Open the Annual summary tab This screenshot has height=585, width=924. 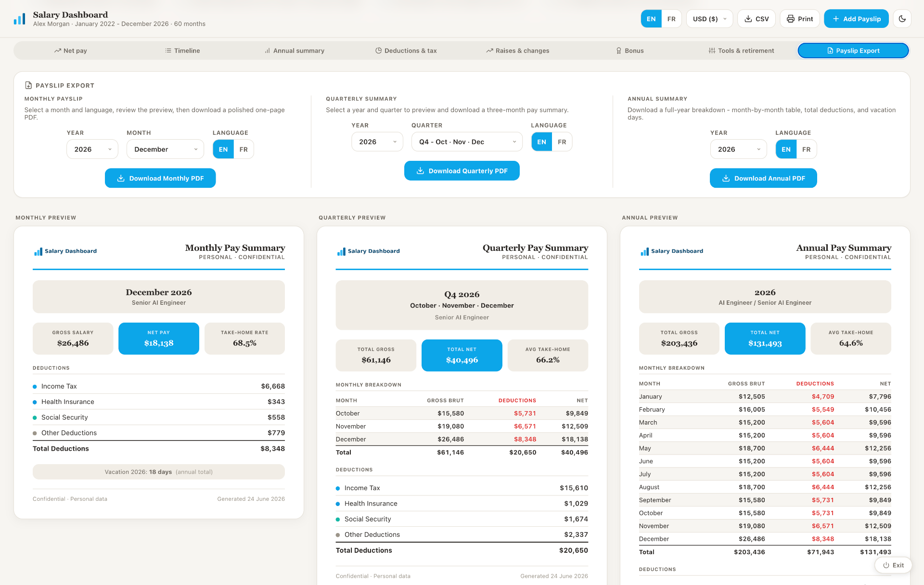coord(294,51)
